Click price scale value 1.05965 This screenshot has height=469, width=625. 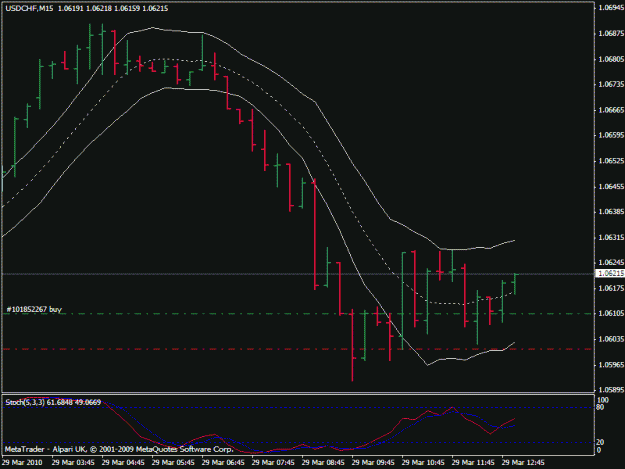[x=611, y=365]
